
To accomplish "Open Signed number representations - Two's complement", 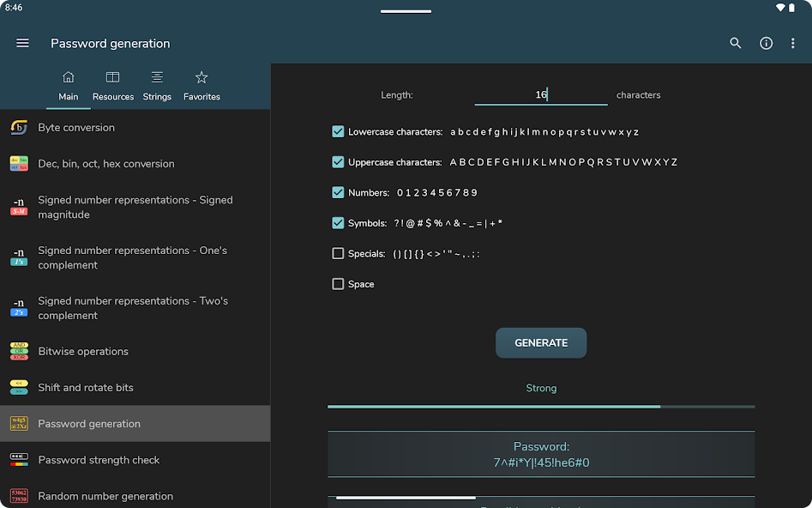I will pyautogui.click(x=135, y=308).
